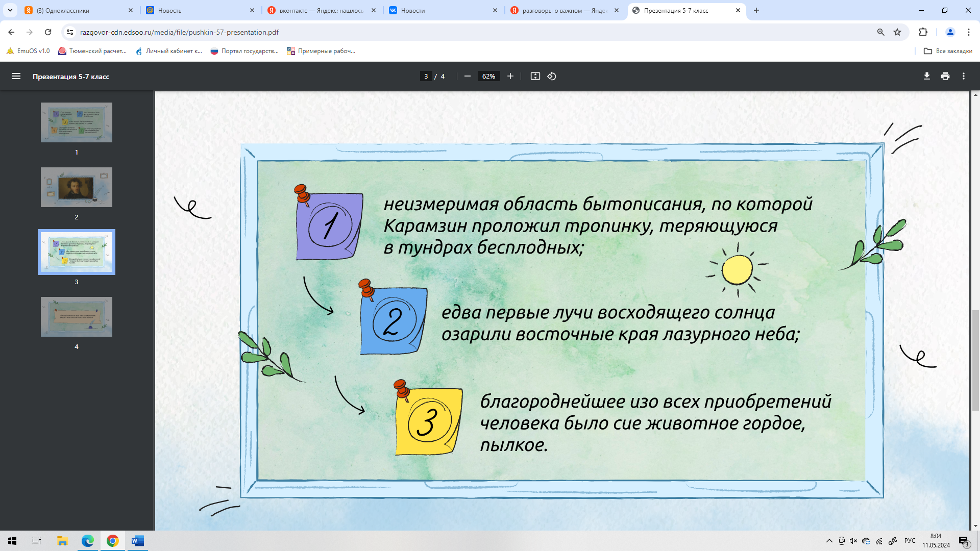This screenshot has width=980, height=551.
Task: Click the browser zoom magnifier icon
Action: (x=880, y=32)
